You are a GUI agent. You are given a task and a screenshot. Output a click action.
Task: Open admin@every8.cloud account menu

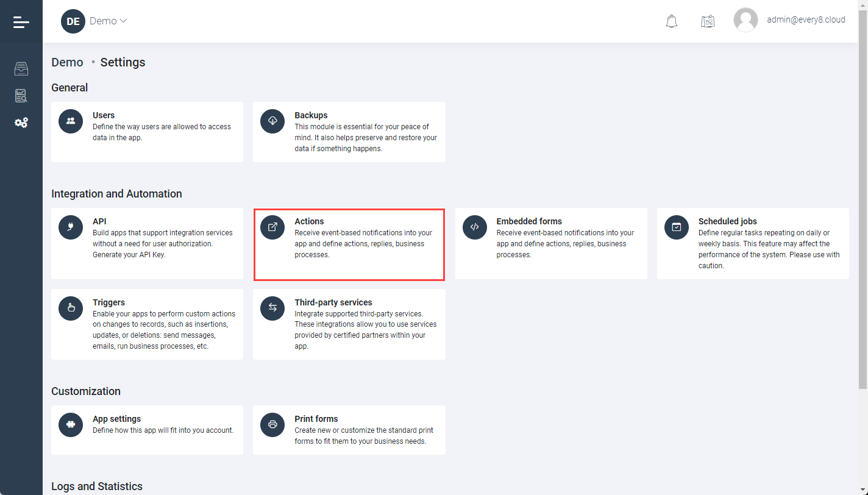tap(805, 20)
